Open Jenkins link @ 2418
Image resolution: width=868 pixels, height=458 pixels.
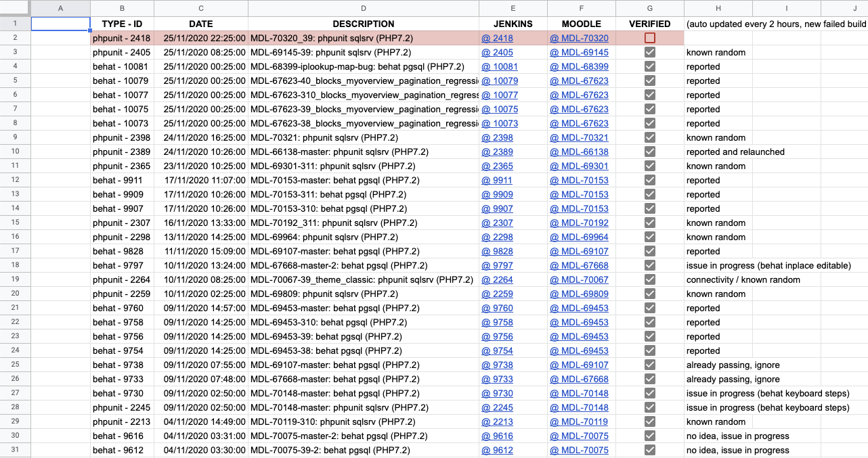coord(497,38)
